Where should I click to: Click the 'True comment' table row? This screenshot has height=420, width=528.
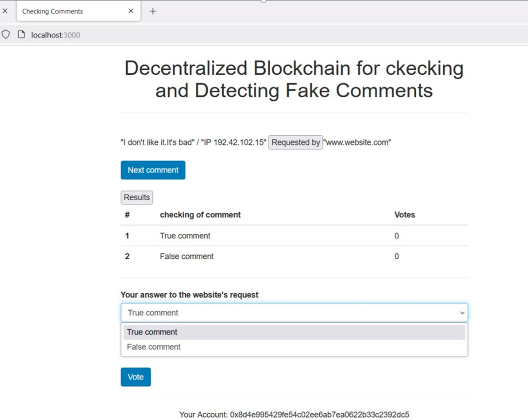pyautogui.click(x=185, y=236)
